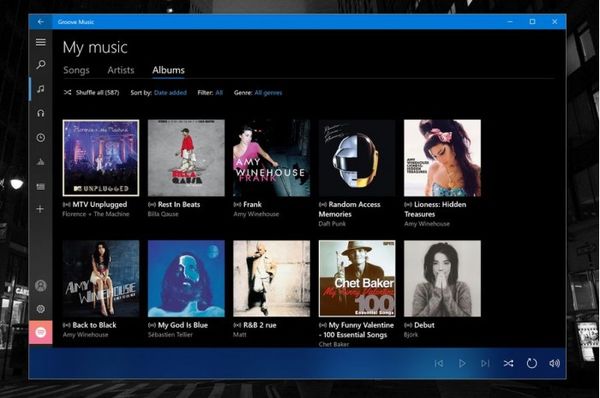Open the Random Access Memories album cover

357,158
